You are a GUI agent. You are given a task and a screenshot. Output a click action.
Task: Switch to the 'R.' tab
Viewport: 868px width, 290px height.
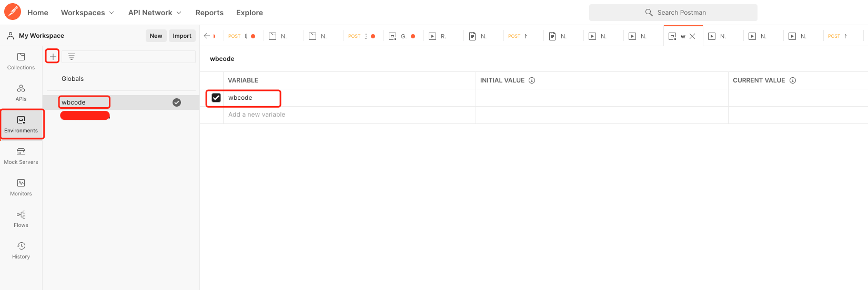click(443, 36)
